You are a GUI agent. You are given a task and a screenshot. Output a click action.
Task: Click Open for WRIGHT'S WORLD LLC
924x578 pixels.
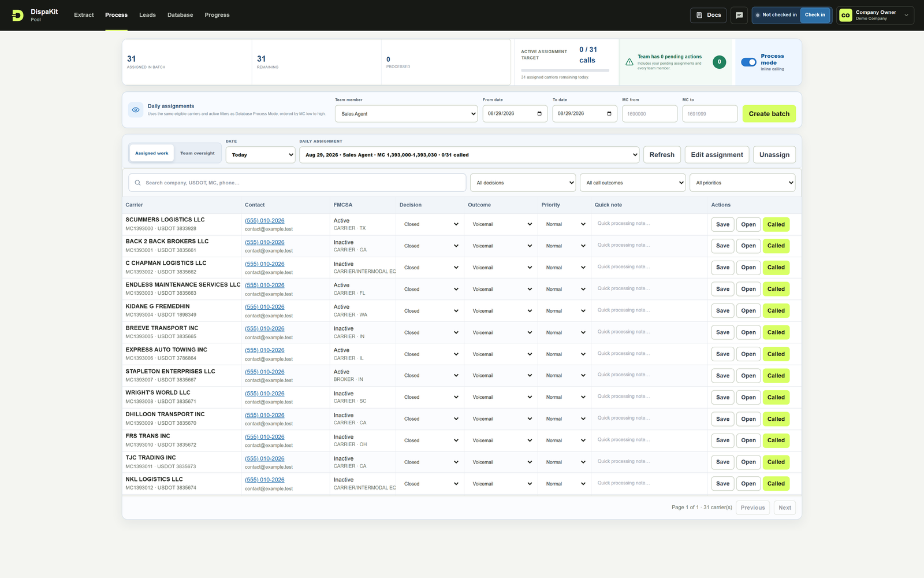click(x=748, y=397)
